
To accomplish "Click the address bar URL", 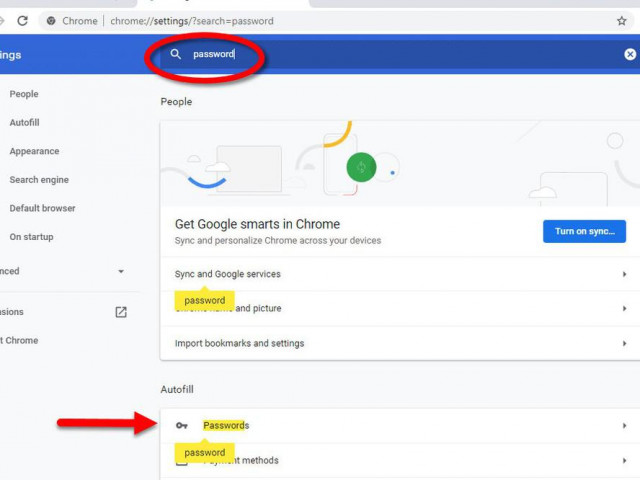I will point(192,21).
